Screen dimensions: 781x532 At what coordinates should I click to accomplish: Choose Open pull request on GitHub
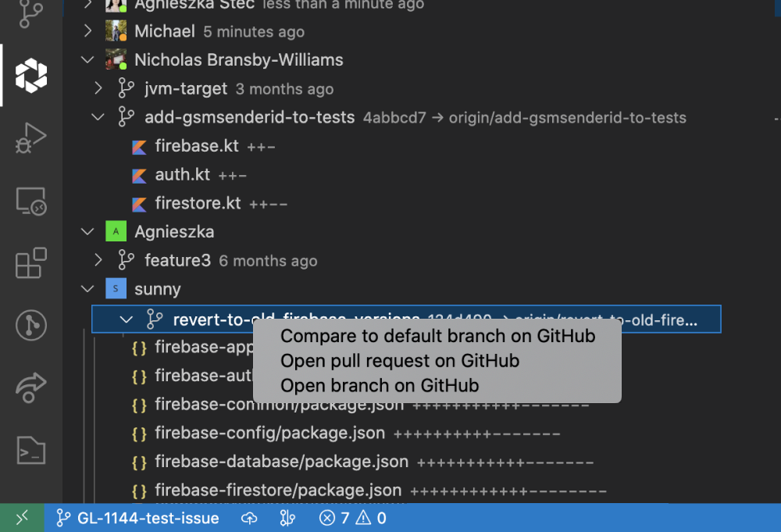[x=399, y=361]
